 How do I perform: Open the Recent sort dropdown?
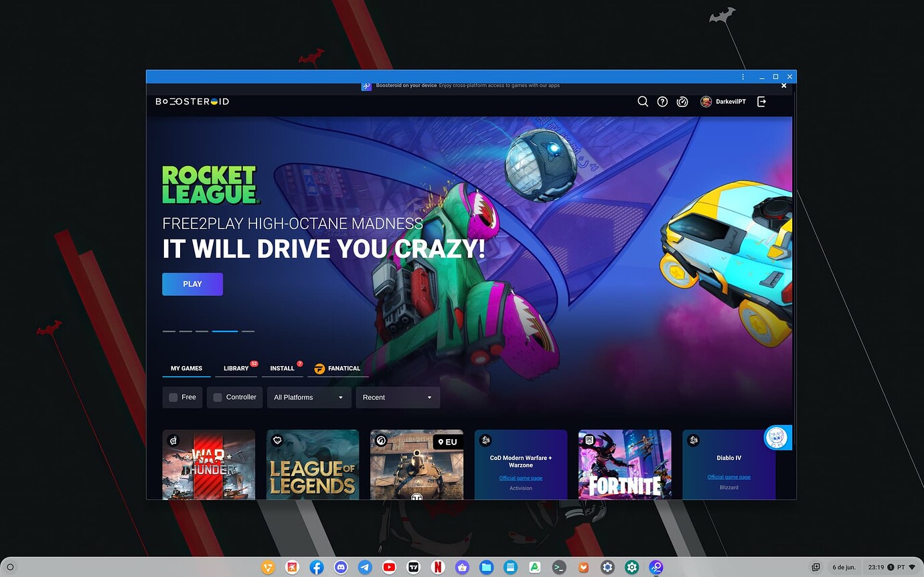[398, 398]
